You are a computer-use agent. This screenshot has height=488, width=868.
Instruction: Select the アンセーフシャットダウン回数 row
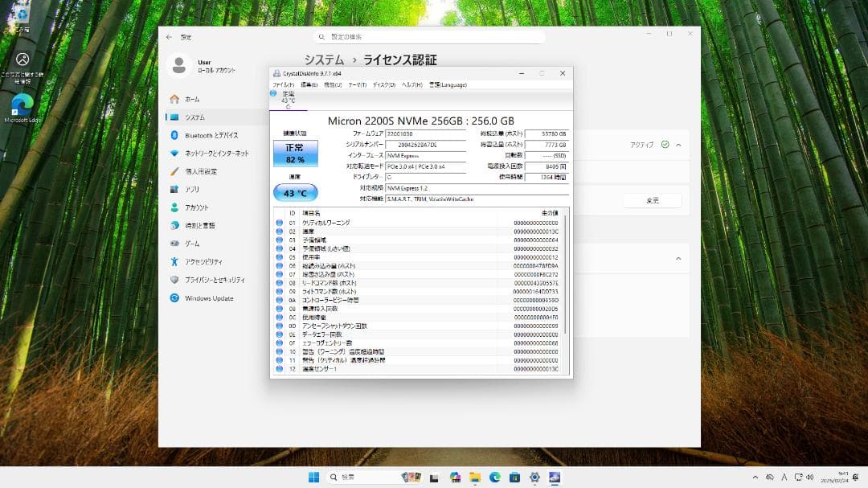(418, 326)
